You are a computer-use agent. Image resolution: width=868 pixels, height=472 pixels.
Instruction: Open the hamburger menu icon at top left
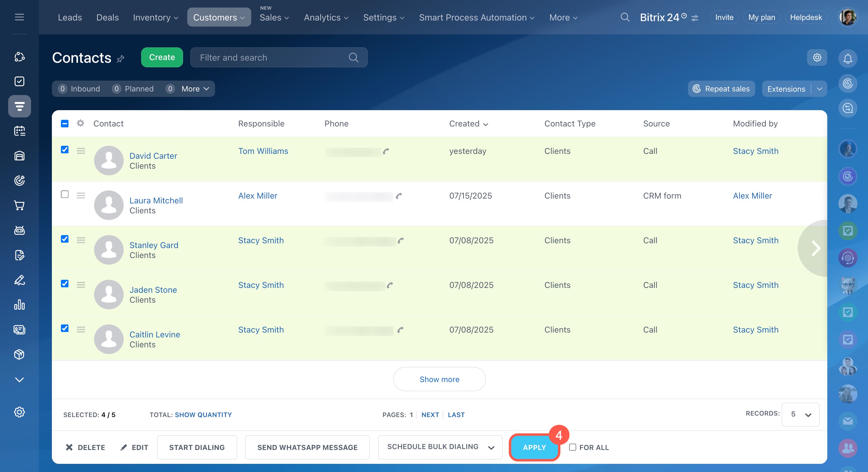point(19,17)
